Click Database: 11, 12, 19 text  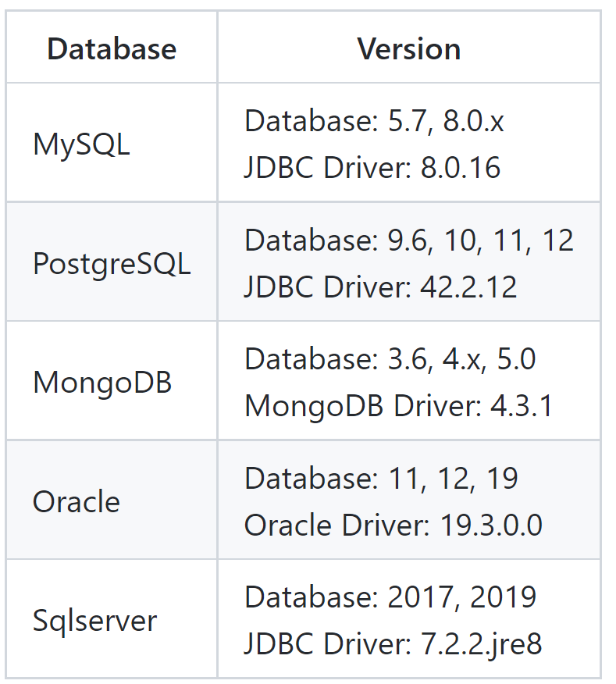tap(381, 478)
